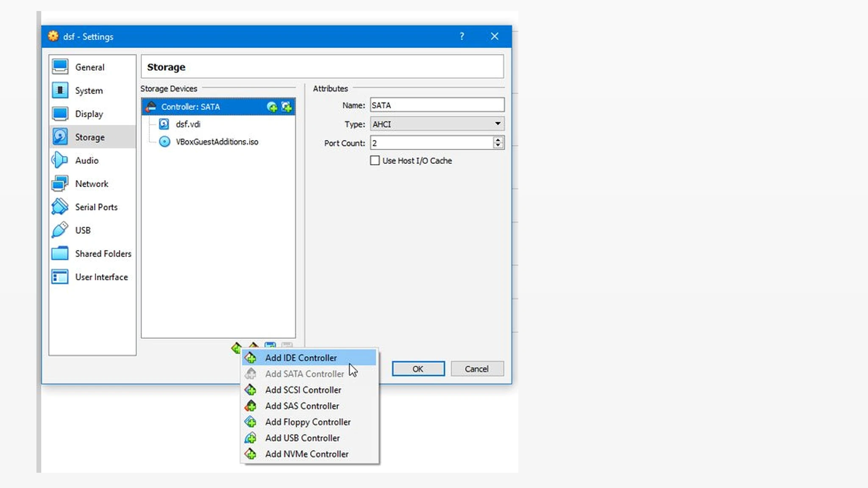Open the Serial Ports settings category
The width and height of the screenshot is (868, 488).
pyautogui.click(x=92, y=207)
